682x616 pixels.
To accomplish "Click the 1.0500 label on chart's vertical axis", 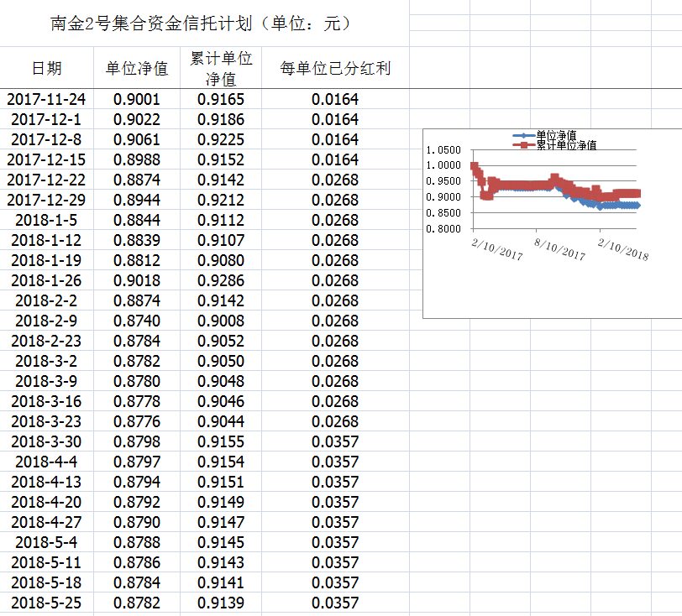I will click(443, 150).
